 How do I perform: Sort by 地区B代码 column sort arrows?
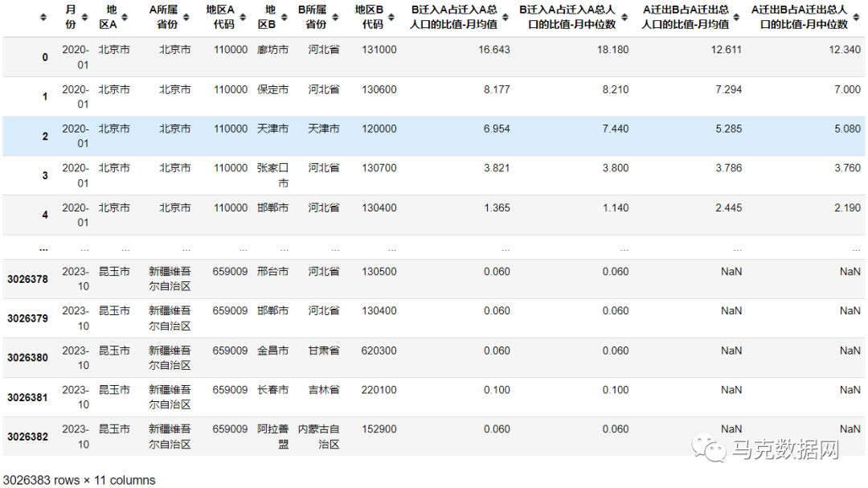tap(391, 17)
